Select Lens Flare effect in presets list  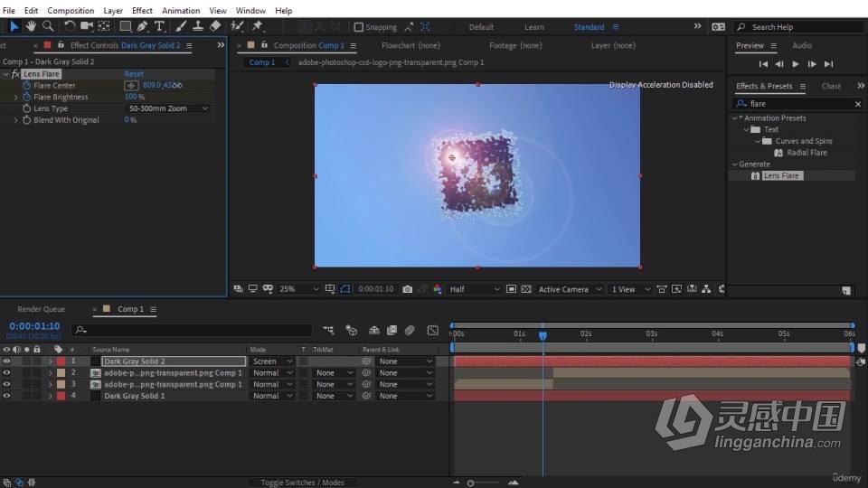[780, 175]
